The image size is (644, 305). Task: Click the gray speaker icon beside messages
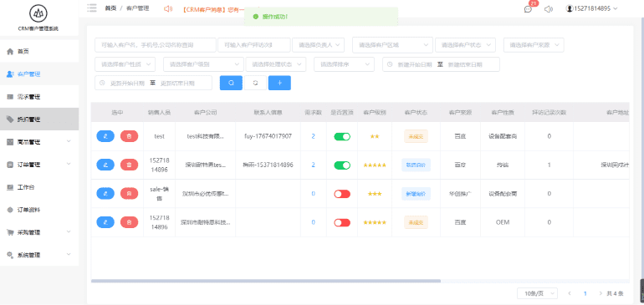(x=548, y=9)
